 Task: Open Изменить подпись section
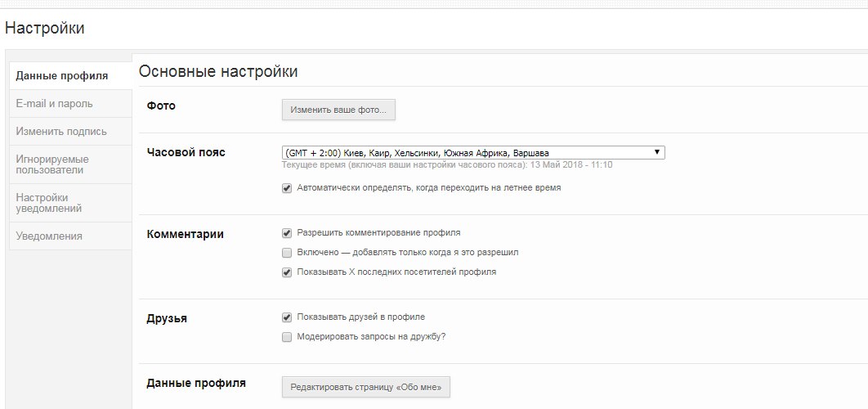61,132
